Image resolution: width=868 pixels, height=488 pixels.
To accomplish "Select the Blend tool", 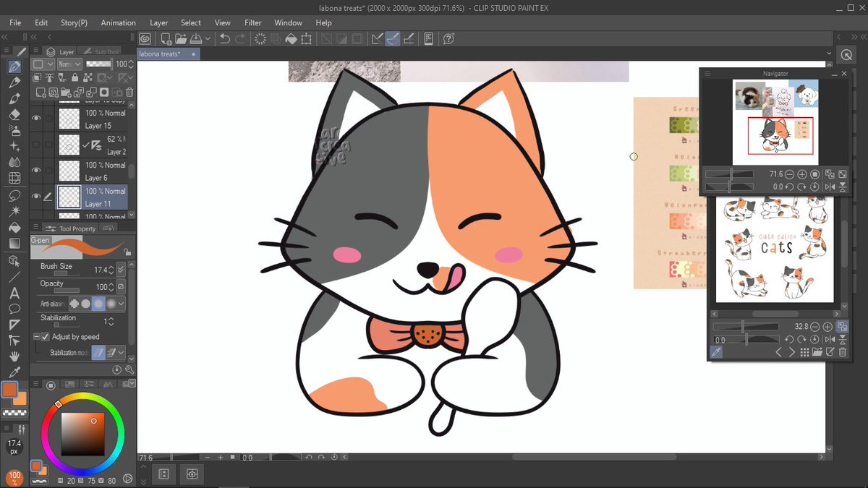I will tap(14, 162).
